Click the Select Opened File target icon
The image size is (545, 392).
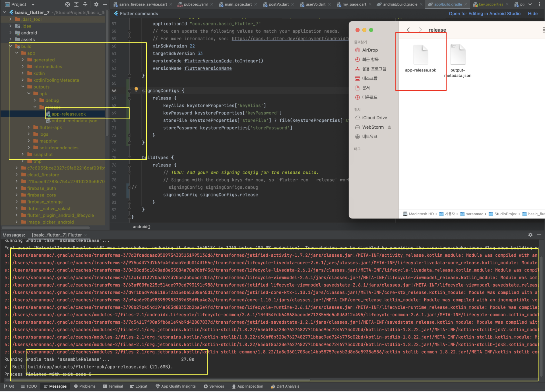pos(67,4)
